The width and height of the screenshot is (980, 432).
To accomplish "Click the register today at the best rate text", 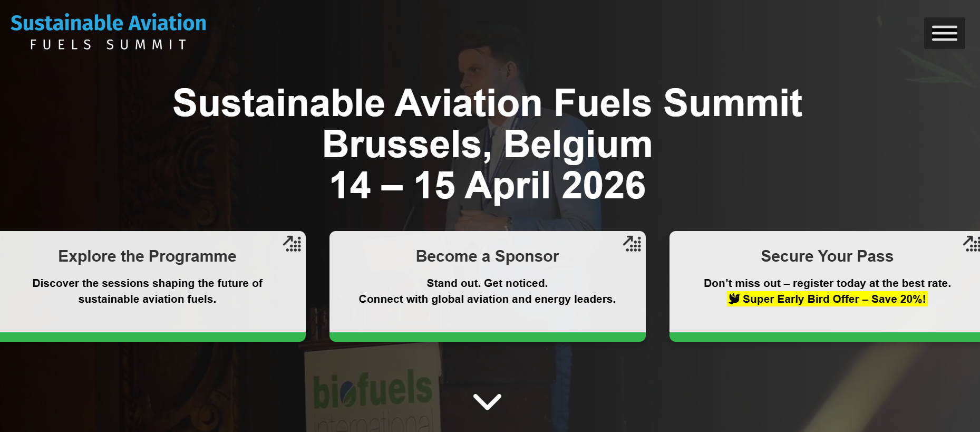I will coord(827,283).
